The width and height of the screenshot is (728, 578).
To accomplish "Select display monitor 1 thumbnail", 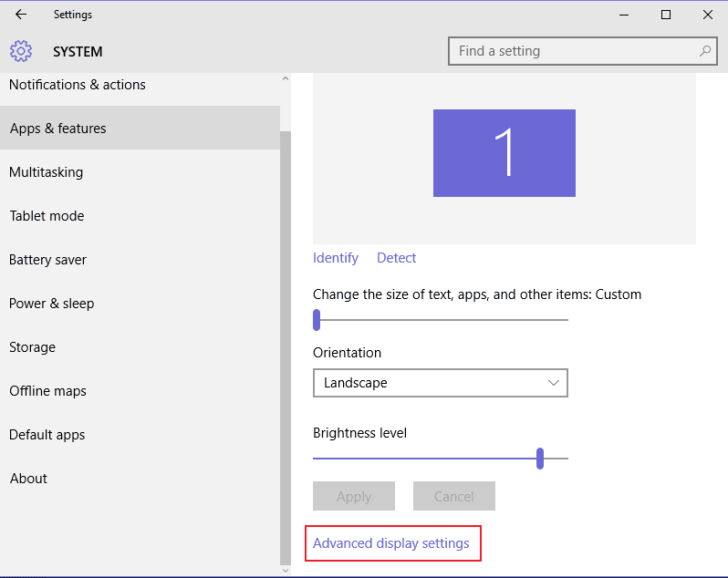I will [504, 153].
